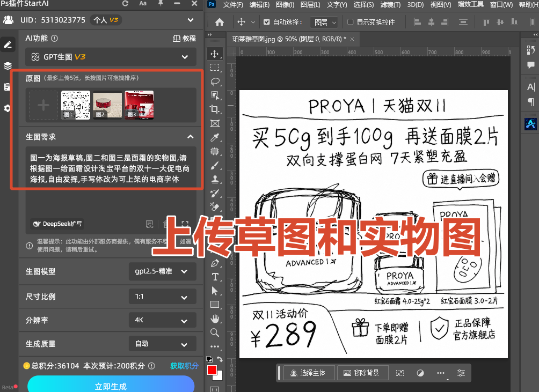539x392 pixels.
Task: Select the Eraser tool
Action: coord(215,207)
